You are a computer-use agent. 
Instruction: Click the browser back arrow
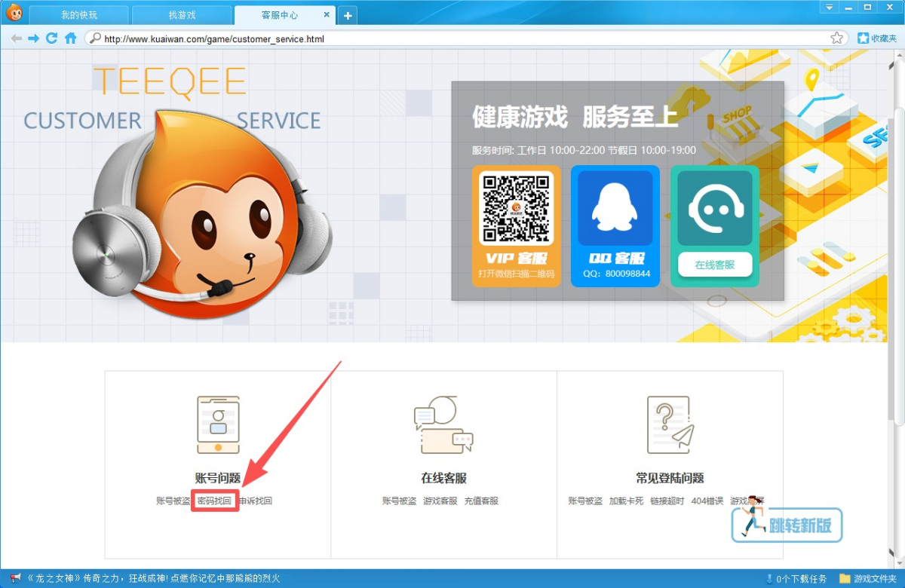click(x=16, y=38)
